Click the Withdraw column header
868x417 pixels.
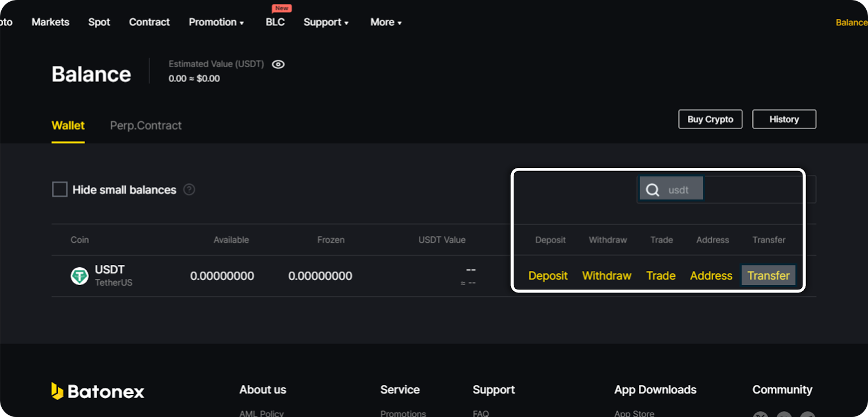pos(608,239)
